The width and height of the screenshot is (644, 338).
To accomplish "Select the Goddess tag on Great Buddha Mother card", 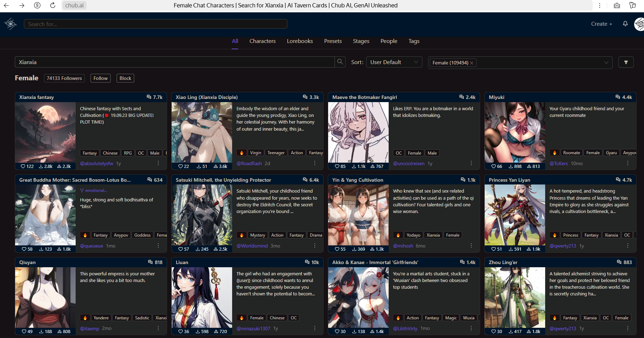I will [142, 235].
